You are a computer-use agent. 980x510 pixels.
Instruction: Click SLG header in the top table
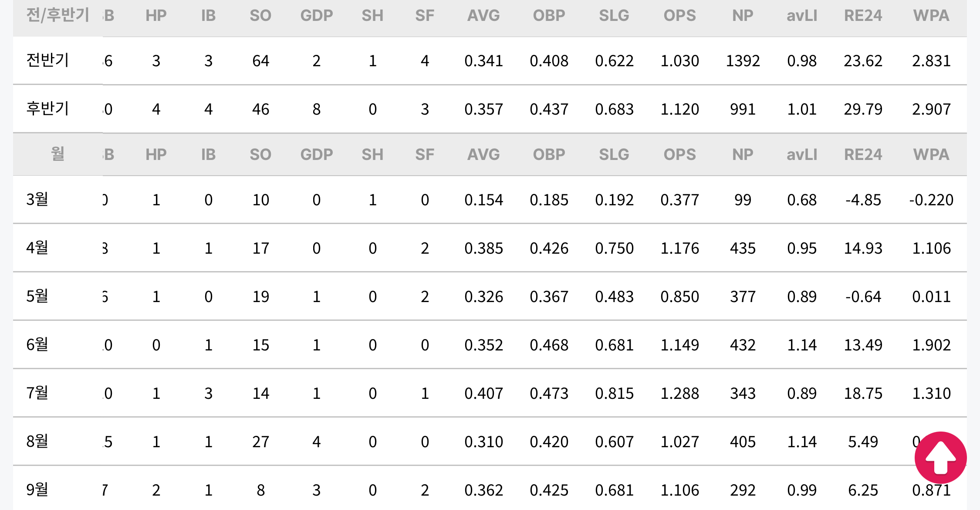pyautogui.click(x=614, y=16)
